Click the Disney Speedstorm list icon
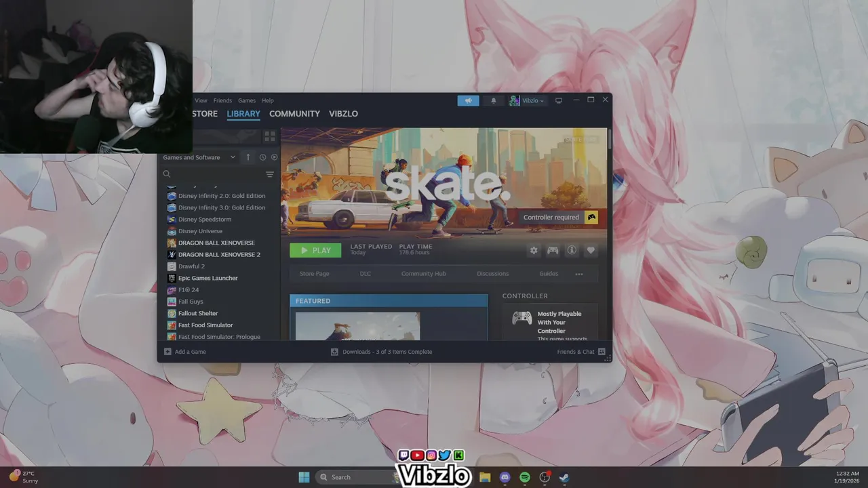 [x=172, y=220]
